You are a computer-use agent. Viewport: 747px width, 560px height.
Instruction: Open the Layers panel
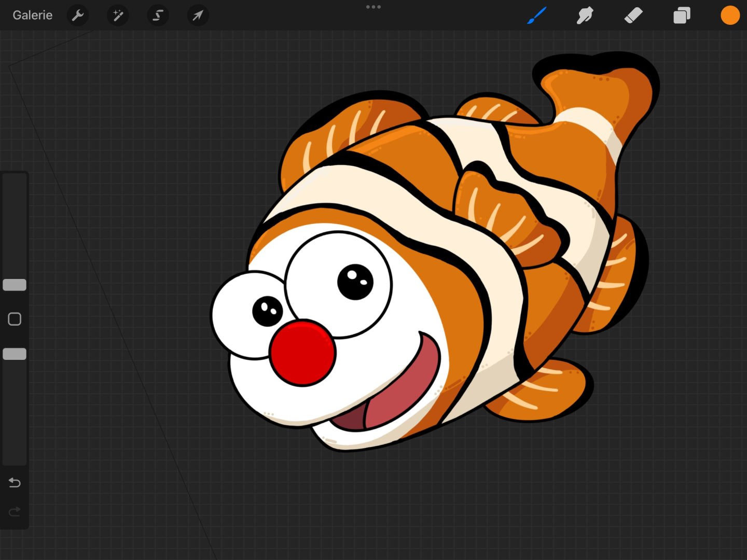pos(682,16)
